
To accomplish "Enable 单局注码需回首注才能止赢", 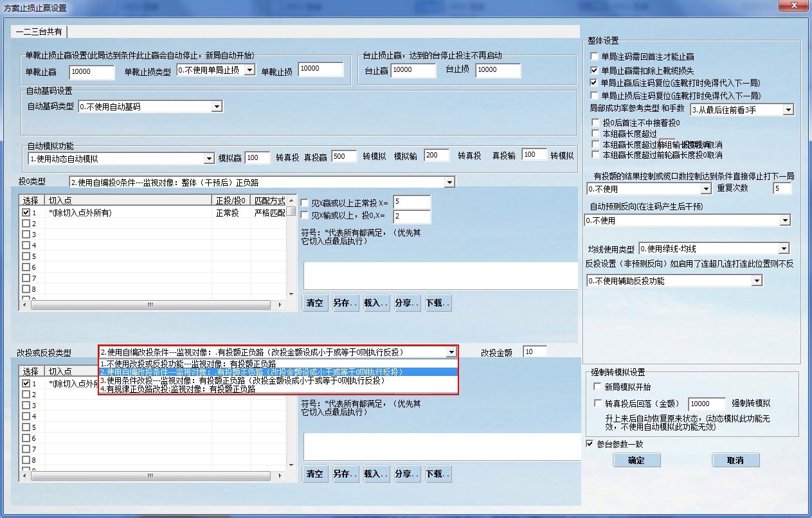I will [x=593, y=56].
